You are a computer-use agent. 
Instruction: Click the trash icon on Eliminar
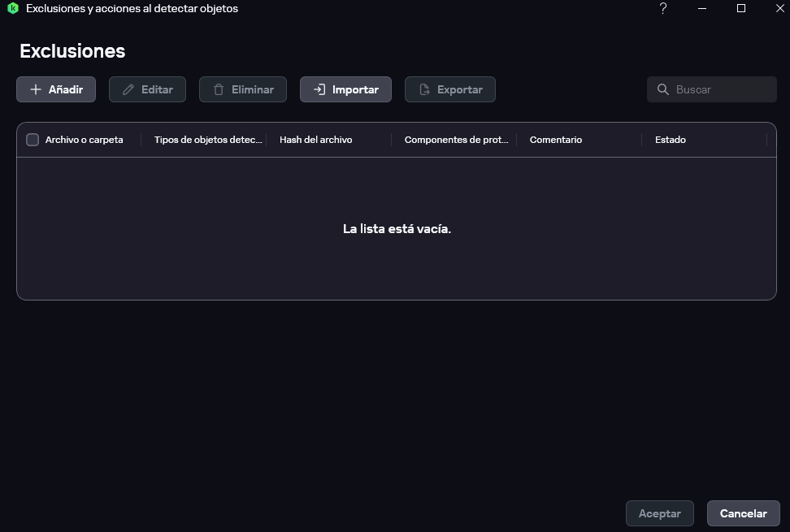tap(218, 89)
